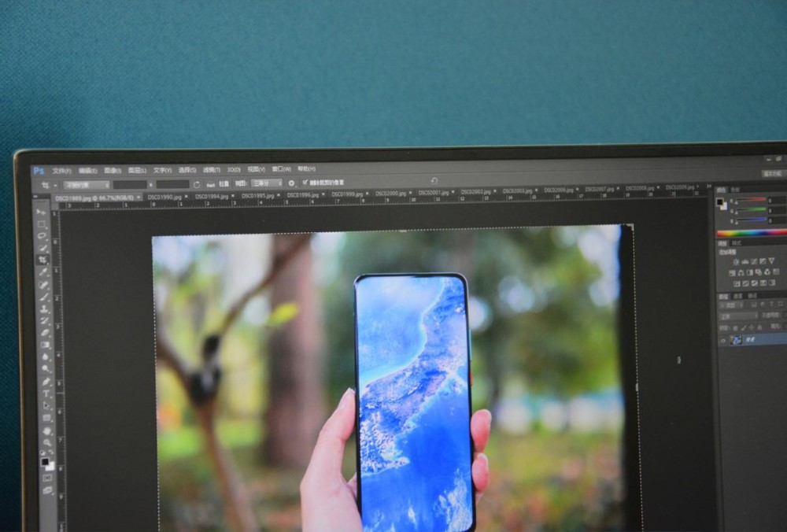This screenshot has width=787, height=532.
Task: Select the Pen tool
Action: (x=46, y=382)
